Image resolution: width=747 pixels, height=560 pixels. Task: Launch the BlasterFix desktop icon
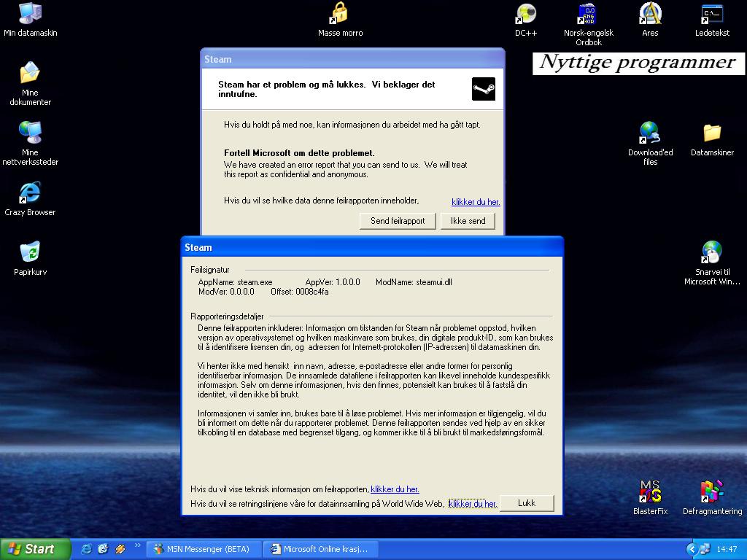pos(650,492)
